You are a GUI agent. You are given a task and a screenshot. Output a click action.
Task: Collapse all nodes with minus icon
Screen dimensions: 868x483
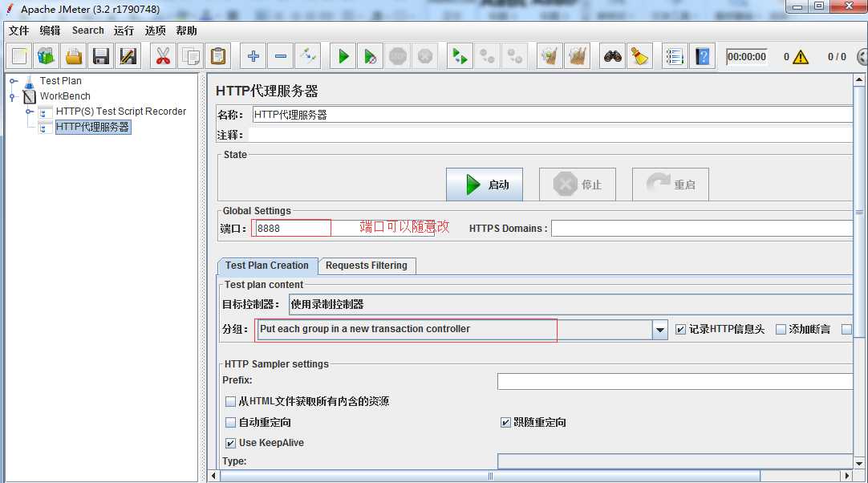point(281,56)
